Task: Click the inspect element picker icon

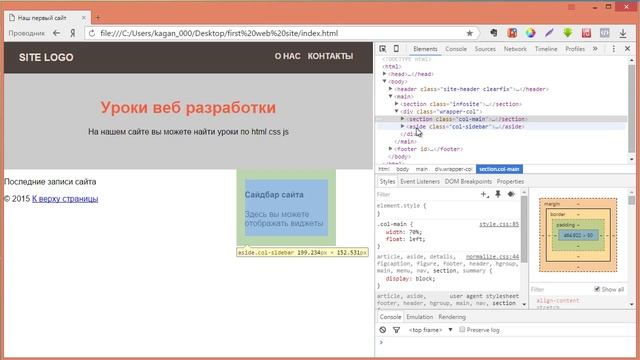Action: (382, 49)
